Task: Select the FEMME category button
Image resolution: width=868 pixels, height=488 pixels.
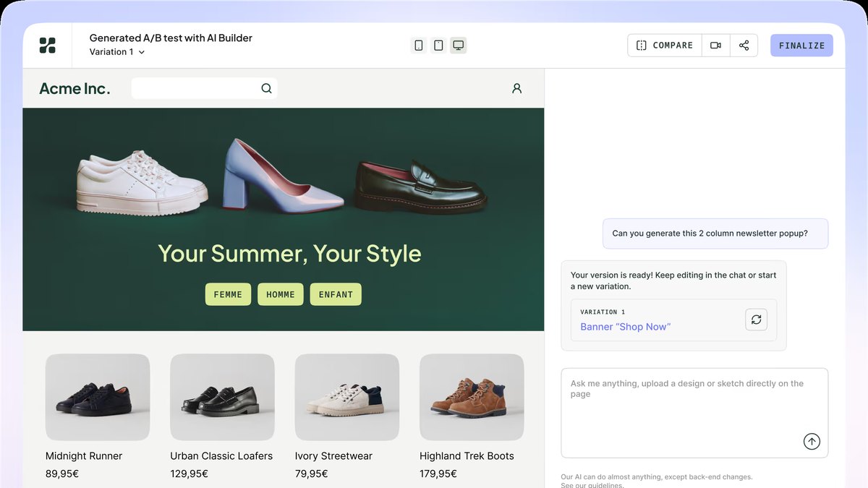Action: coord(228,294)
